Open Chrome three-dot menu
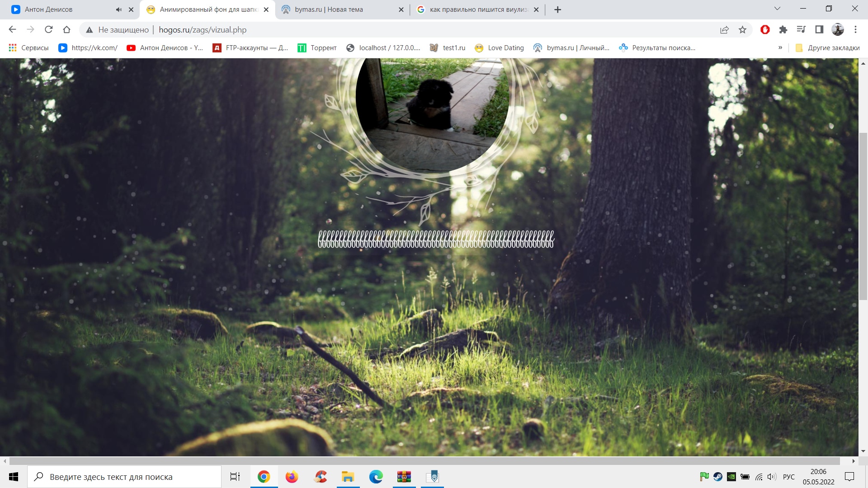This screenshot has width=868, height=488. click(x=855, y=30)
